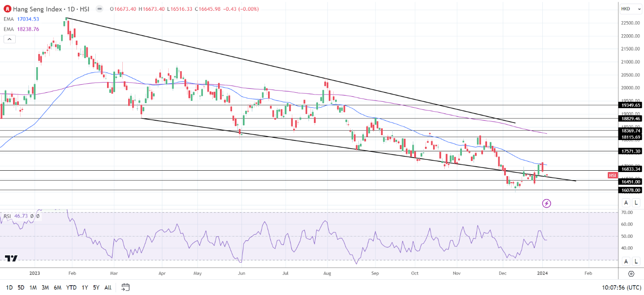Screen dimensions: 644x295
Task: Click the TradingView logo
Action: 11,259
